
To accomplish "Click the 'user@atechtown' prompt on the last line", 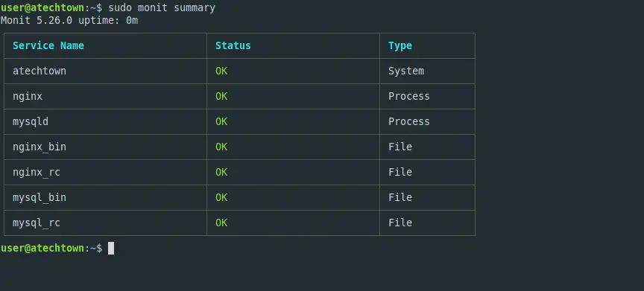I will tap(42, 248).
